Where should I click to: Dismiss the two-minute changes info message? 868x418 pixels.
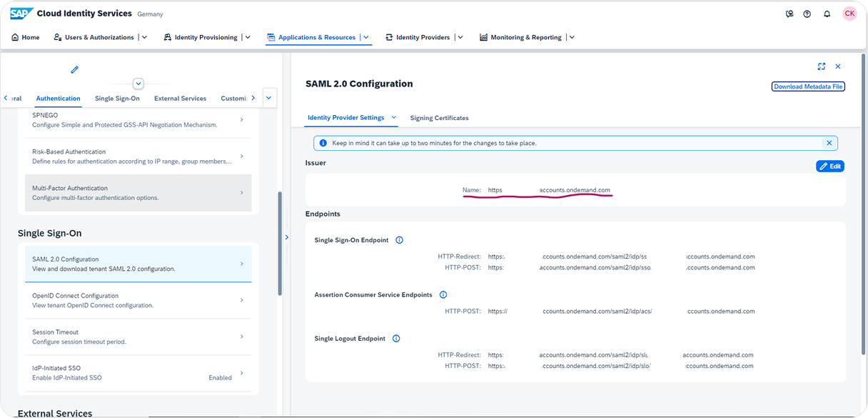(829, 143)
